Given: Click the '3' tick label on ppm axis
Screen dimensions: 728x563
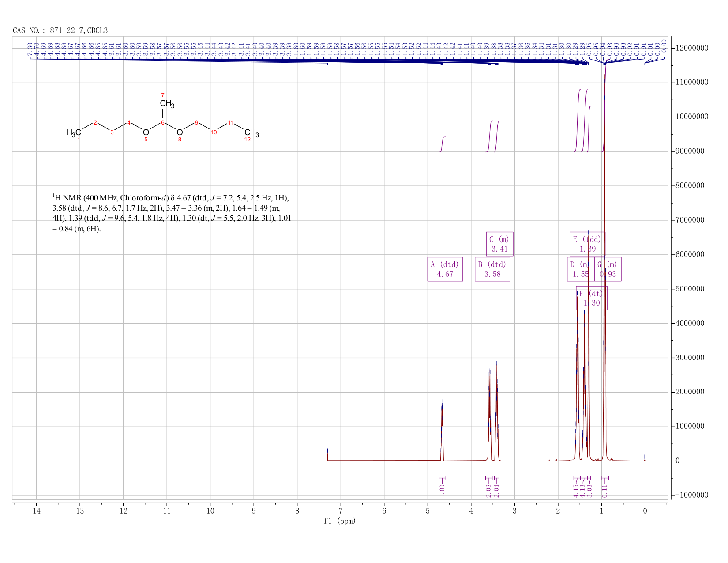Looking at the screenshot, I should click(515, 511).
